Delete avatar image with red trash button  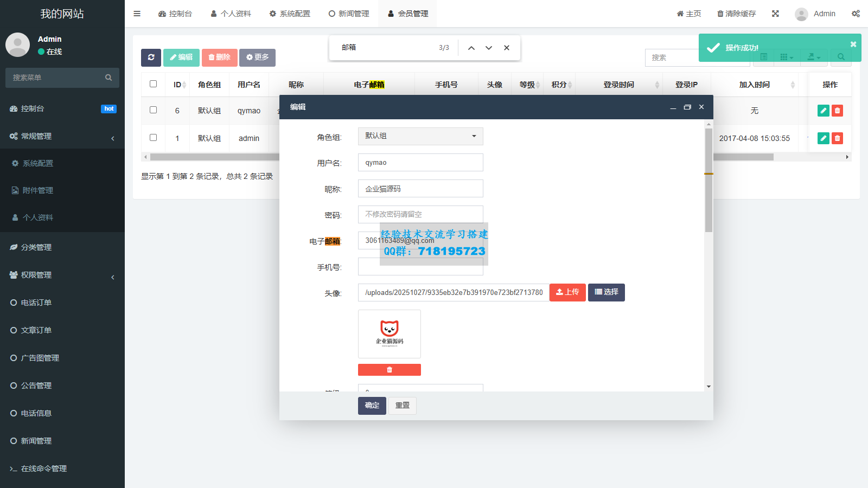point(389,370)
